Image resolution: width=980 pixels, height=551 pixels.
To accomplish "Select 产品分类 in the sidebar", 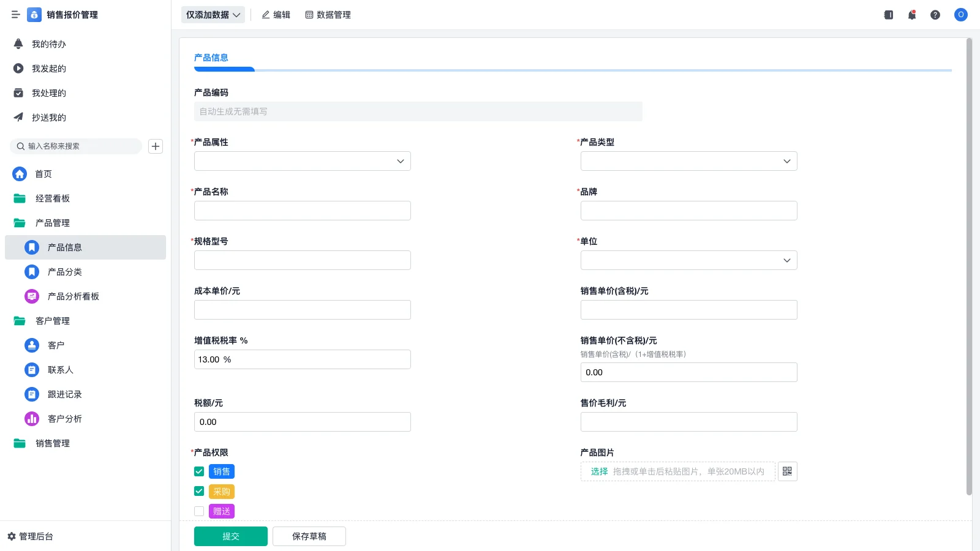I will pos(85,272).
